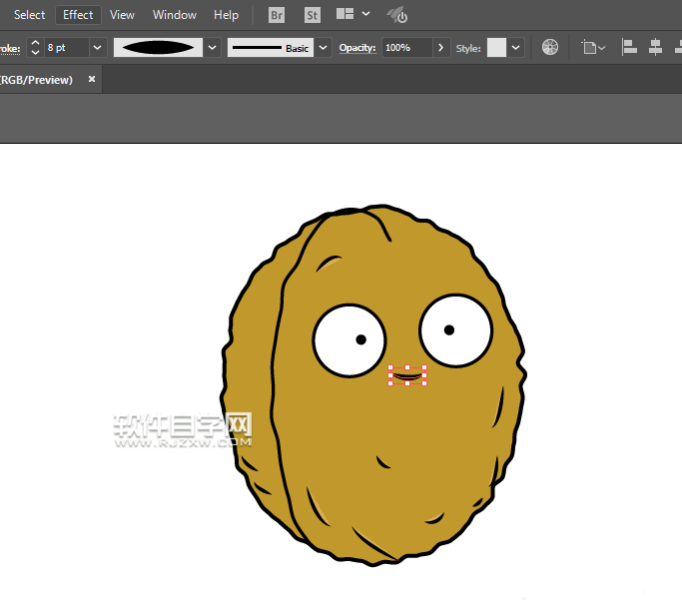This screenshot has height=616, width=682.
Task: Open Adobe Bridge via Br icon
Action: click(x=276, y=15)
